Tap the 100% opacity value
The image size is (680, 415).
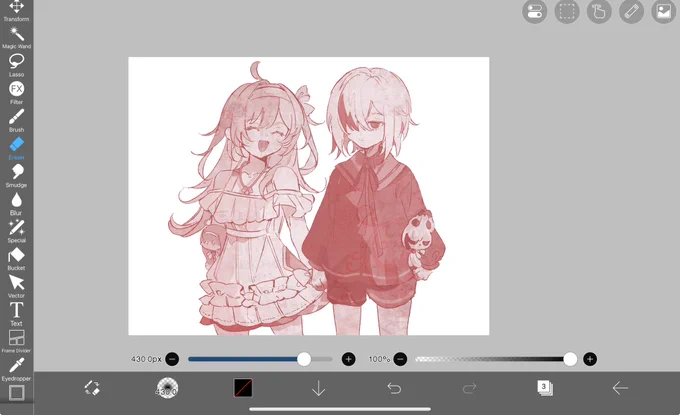[x=379, y=359]
